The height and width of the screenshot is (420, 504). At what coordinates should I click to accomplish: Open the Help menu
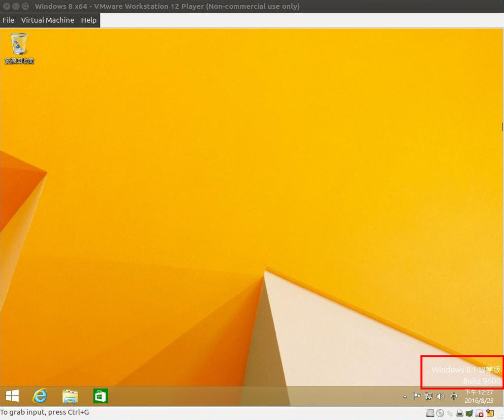(x=89, y=20)
